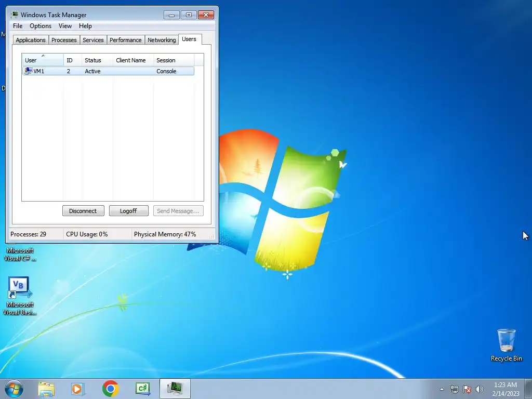Select the Console session cell
Screen dimensions: 532x399
coord(166,71)
